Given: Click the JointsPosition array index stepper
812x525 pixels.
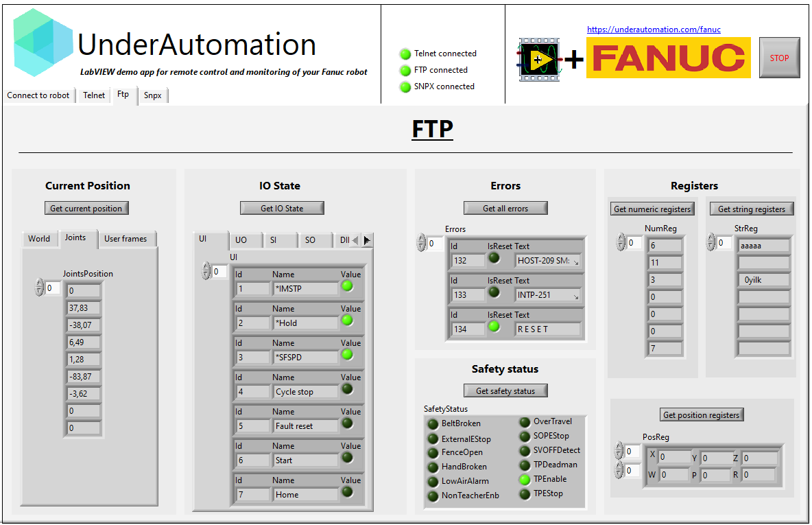Looking at the screenshot, I should pyautogui.click(x=40, y=288).
